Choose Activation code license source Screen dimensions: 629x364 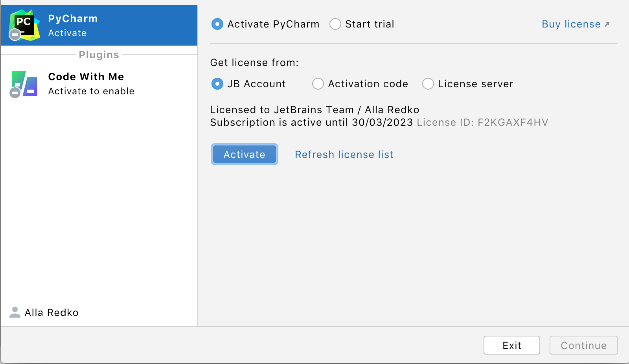click(318, 84)
